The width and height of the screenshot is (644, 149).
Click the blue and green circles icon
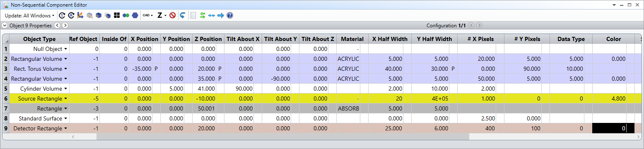[x=126, y=15]
